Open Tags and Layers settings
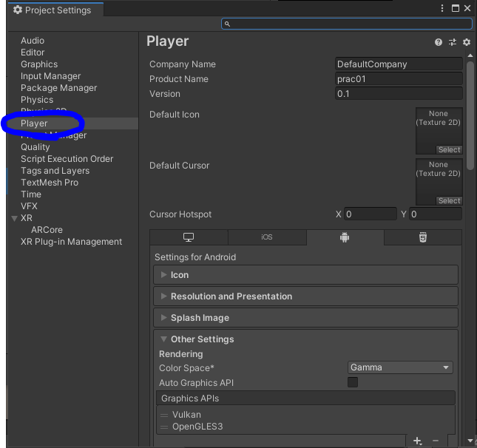The width and height of the screenshot is (477, 448). [55, 171]
